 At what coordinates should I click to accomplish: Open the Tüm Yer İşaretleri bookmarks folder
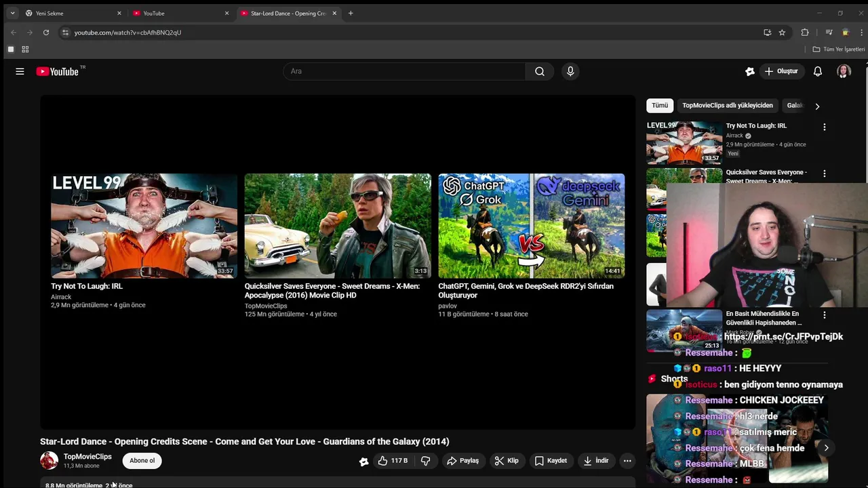(x=839, y=49)
